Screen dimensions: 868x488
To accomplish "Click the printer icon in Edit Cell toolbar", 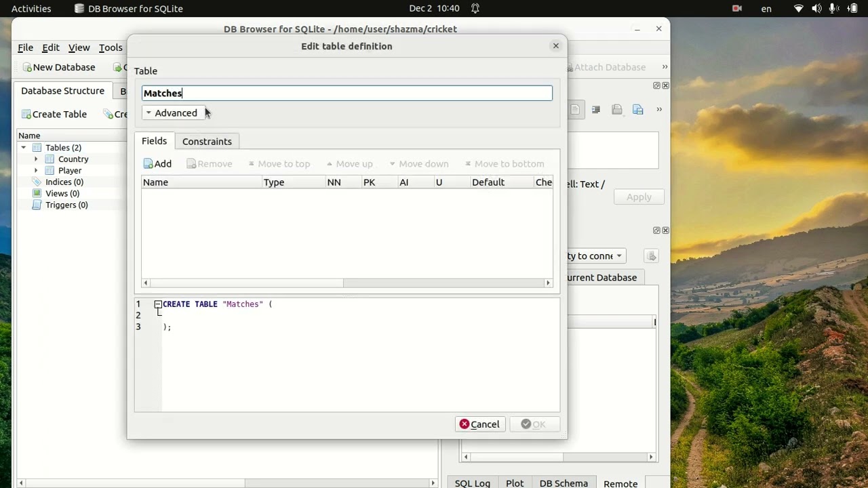I will pos(617,110).
